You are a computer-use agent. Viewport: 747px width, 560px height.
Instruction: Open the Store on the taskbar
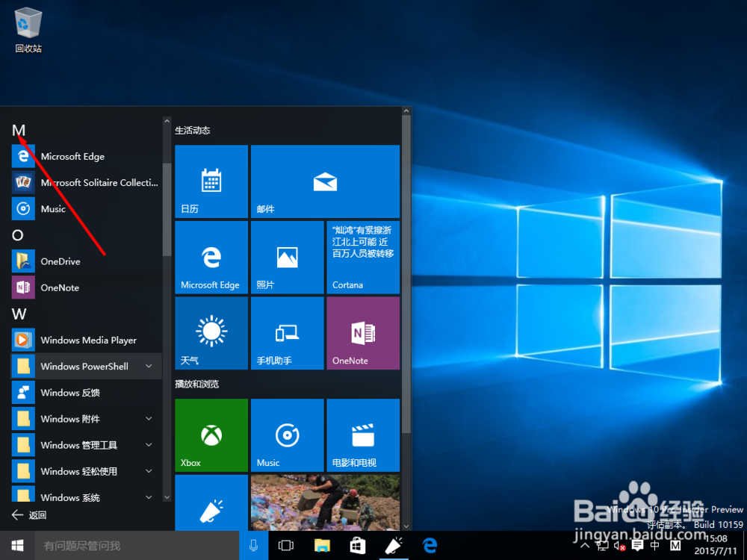click(x=358, y=545)
